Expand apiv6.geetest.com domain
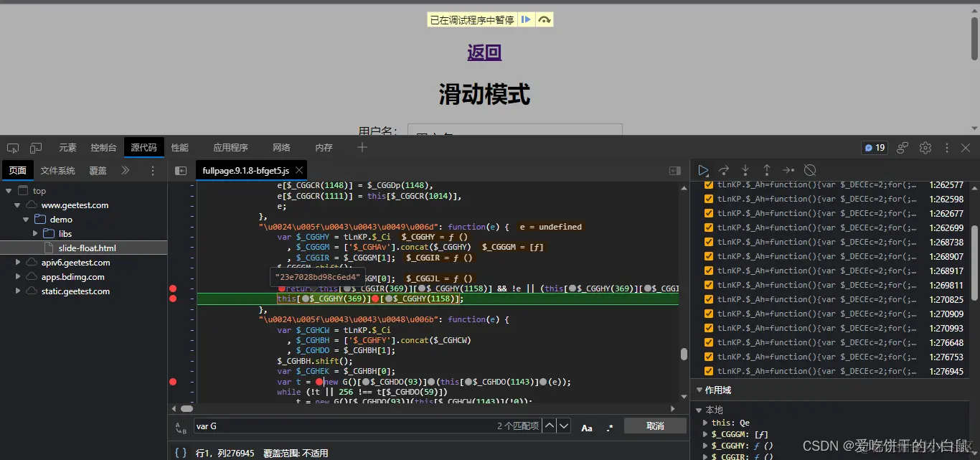This screenshot has height=460, width=980. 17,263
